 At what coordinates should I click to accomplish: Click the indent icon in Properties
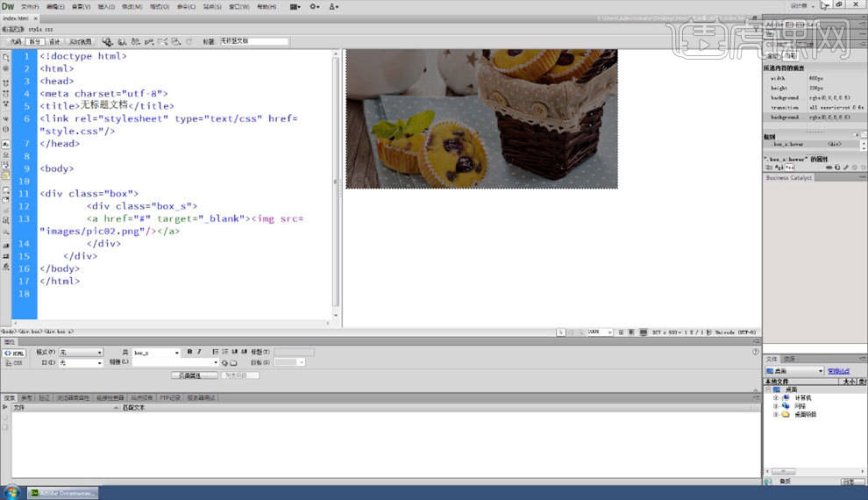click(x=244, y=352)
